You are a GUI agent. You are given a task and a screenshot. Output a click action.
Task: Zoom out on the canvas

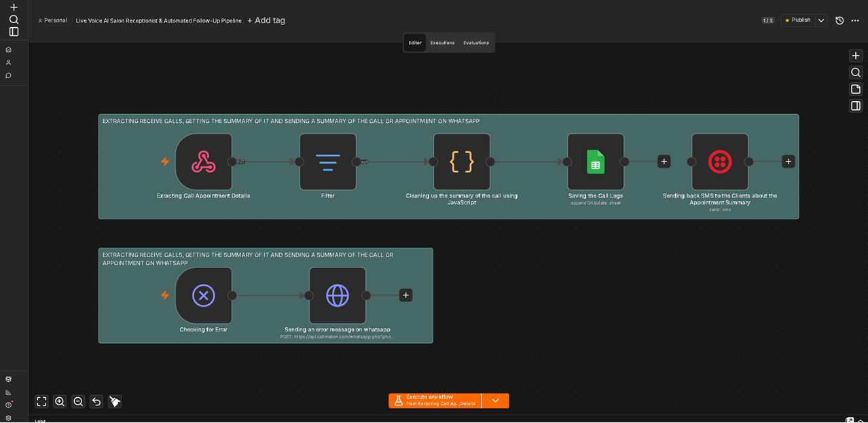point(78,402)
